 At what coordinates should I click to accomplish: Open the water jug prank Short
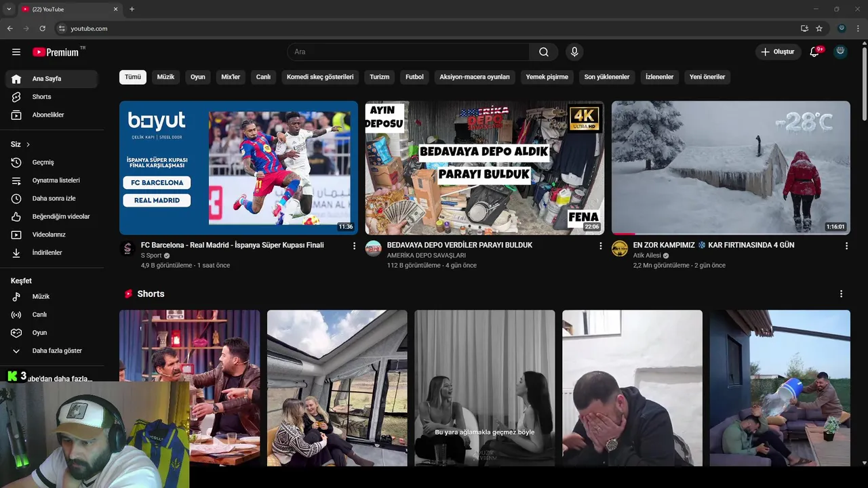point(780,388)
